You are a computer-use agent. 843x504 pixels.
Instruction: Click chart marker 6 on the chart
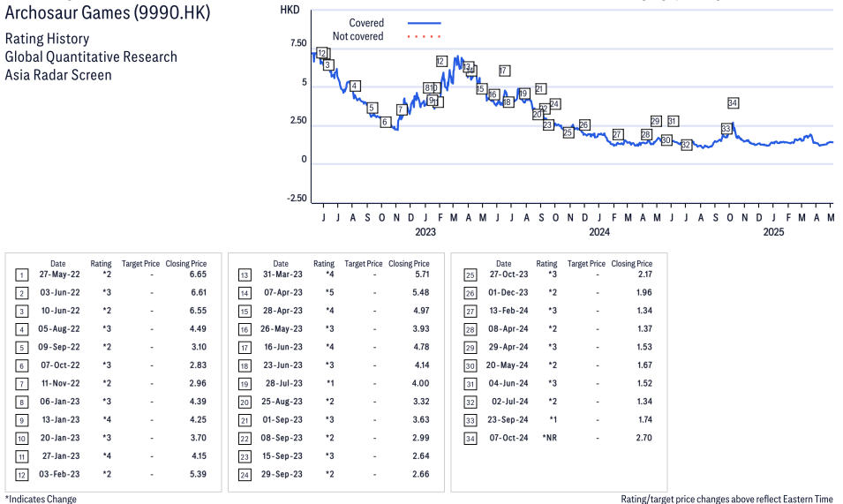click(x=385, y=122)
